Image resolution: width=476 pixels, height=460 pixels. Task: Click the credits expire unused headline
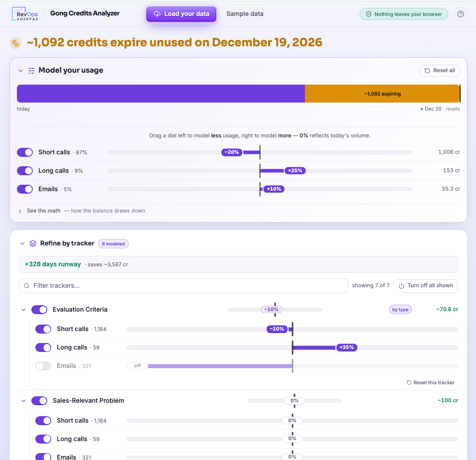coord(175,42)
